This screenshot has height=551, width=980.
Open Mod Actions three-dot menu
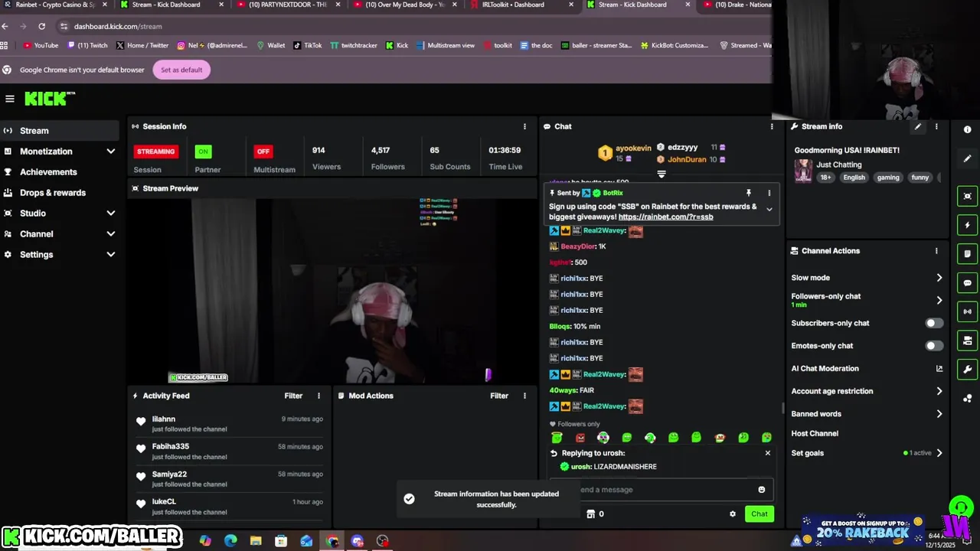pos(524,396)
